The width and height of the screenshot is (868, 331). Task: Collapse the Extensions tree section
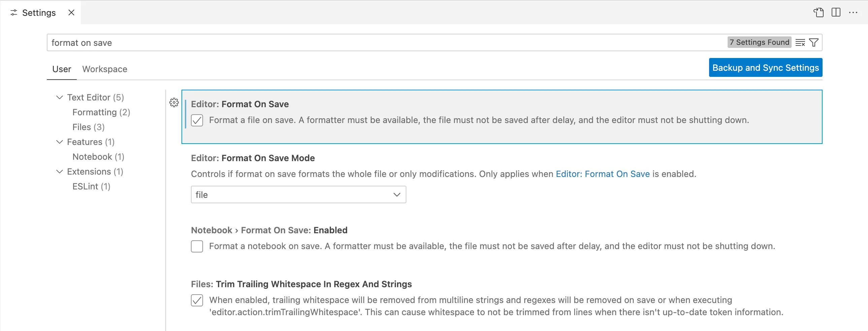[x=60, y=172]
